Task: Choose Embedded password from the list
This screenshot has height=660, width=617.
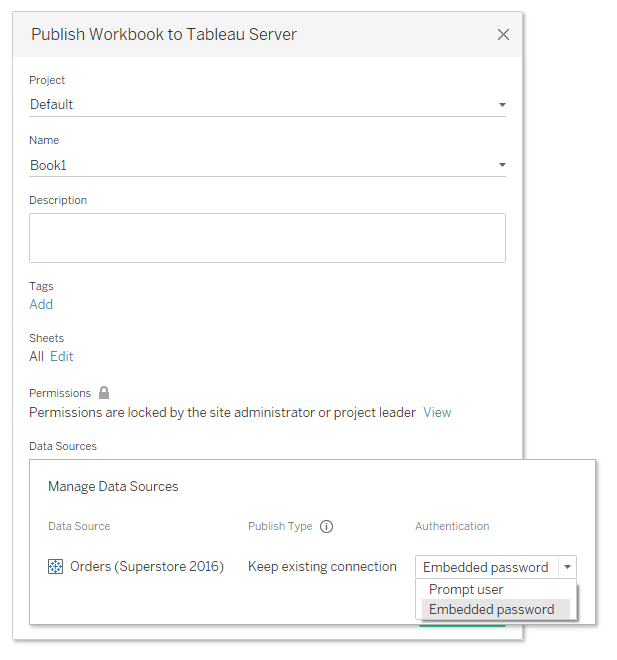Action: [x=491, y=609]
